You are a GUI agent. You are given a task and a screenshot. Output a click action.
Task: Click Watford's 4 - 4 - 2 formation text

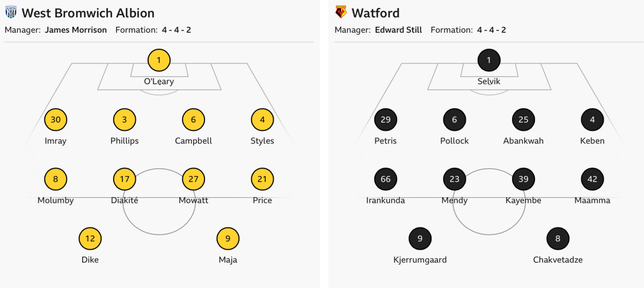(x=491, y=30)
